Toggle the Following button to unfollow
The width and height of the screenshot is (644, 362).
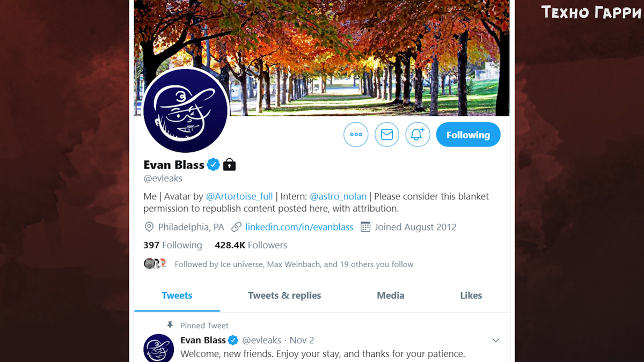(469, 135)
